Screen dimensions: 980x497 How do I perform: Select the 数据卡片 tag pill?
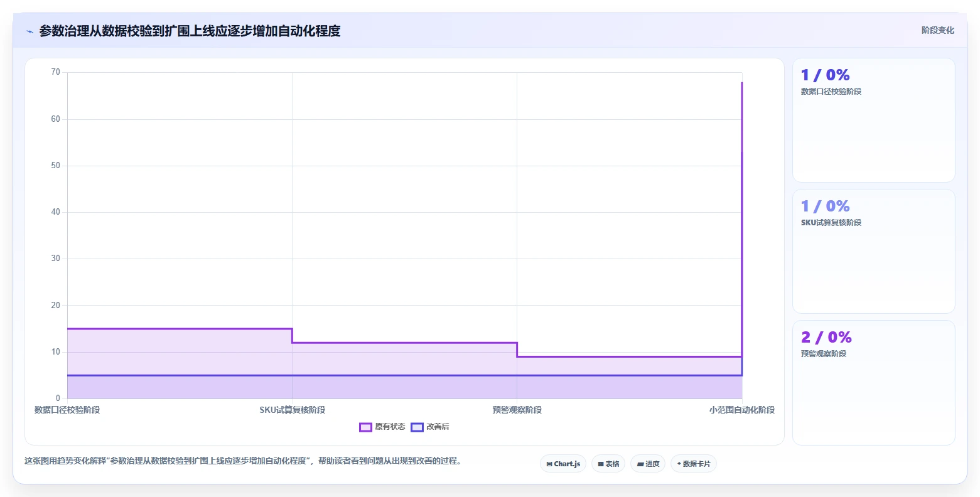[x=694, y=464]
